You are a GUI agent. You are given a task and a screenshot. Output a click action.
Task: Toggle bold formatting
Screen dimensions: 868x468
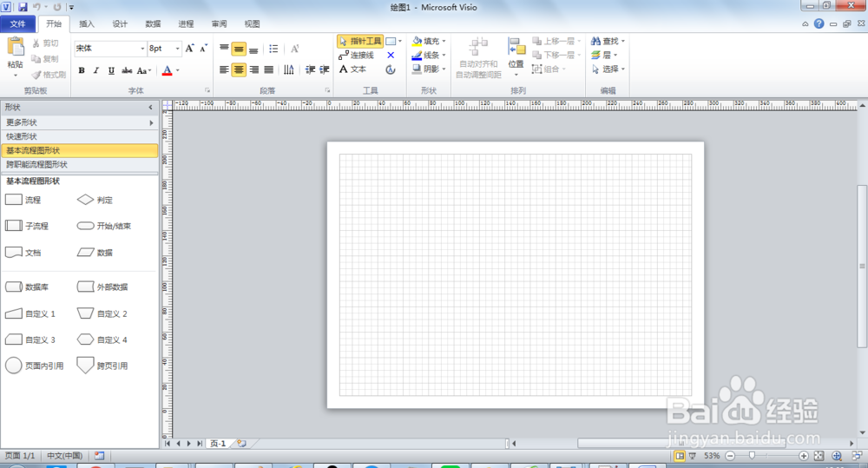[82, 70]
